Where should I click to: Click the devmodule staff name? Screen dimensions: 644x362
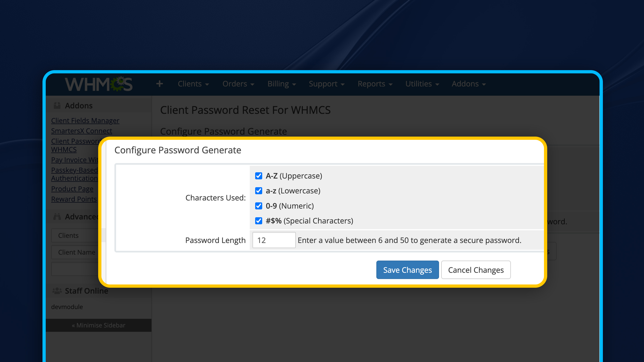pyautogui.click(x=67, y=307)
